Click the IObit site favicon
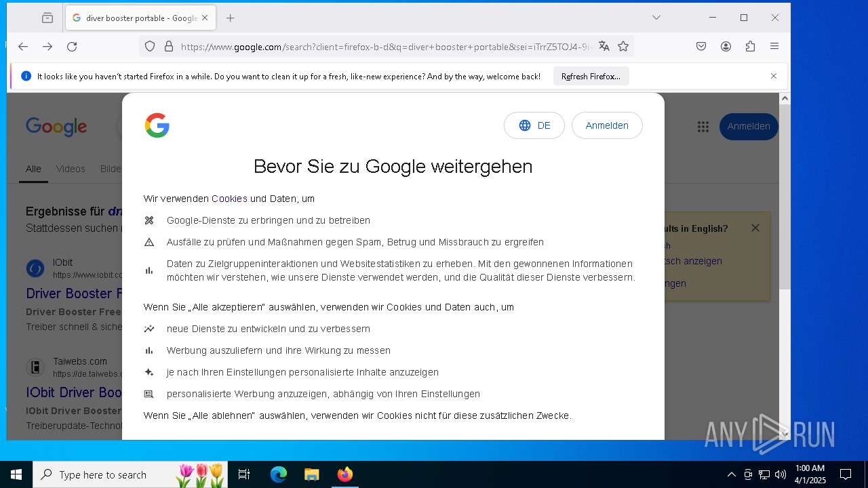 pos(35,268)
